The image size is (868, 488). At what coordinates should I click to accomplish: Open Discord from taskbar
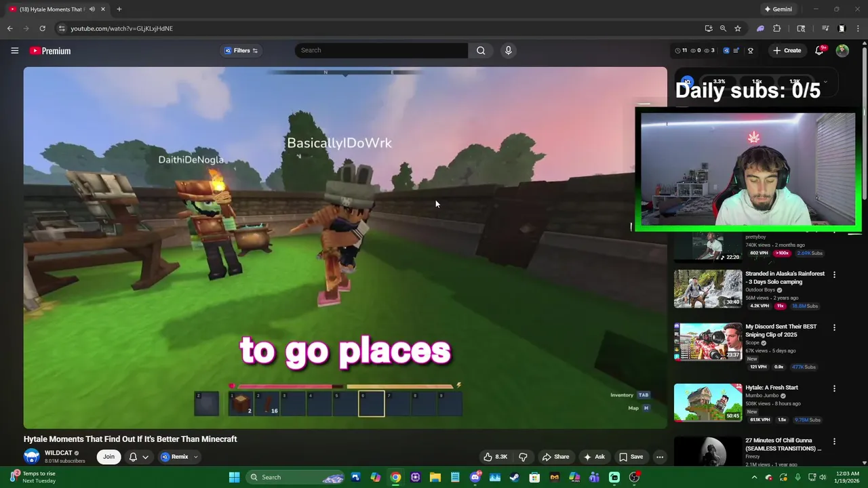[x=475, y=477]
